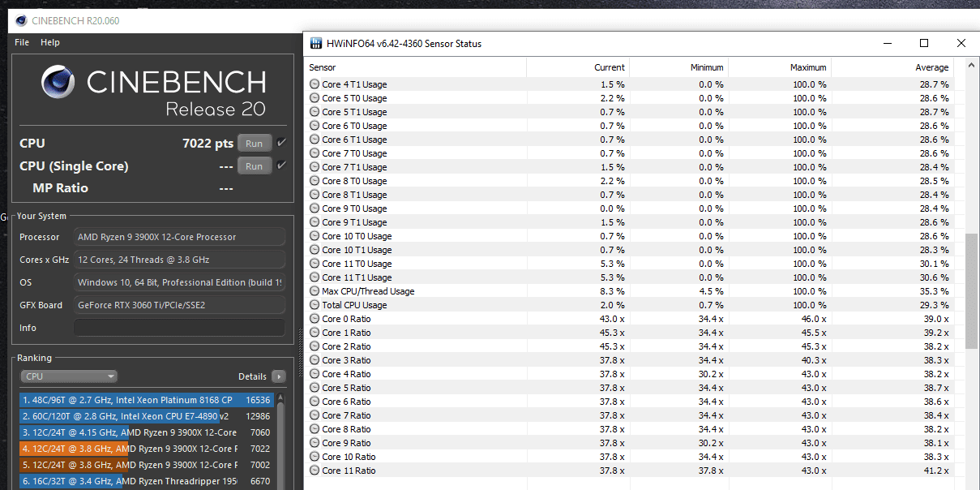Select the Intel Xeon CPU E7-4890 v2 ranking entry
980x490 pixels.
(x=146, y=415)
